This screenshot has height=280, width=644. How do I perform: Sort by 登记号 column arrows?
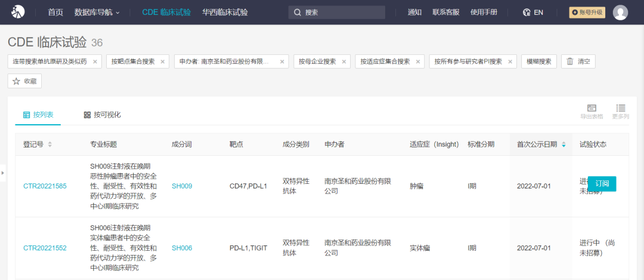point(50,144)
